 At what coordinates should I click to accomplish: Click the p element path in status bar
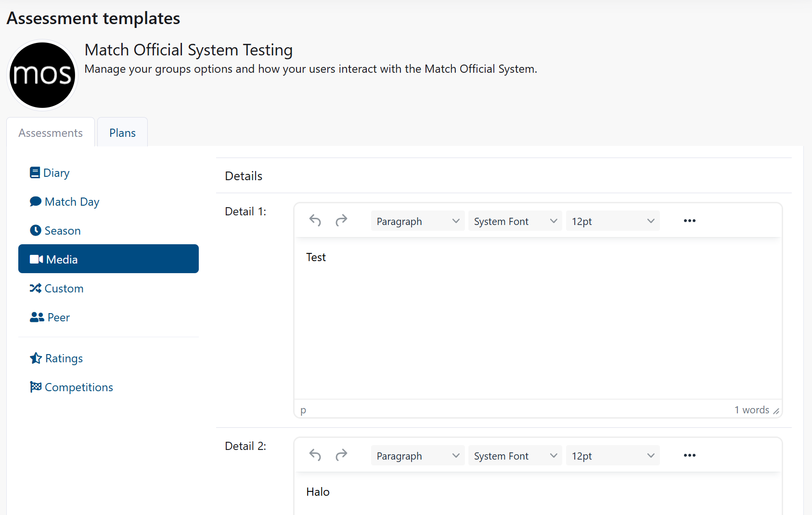(x=303, y=409)
